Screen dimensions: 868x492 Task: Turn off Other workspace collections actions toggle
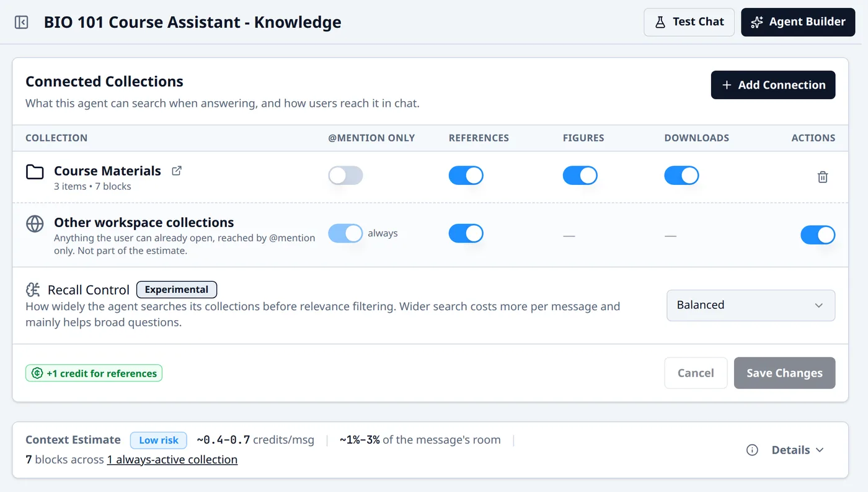[x=818, y=235]
